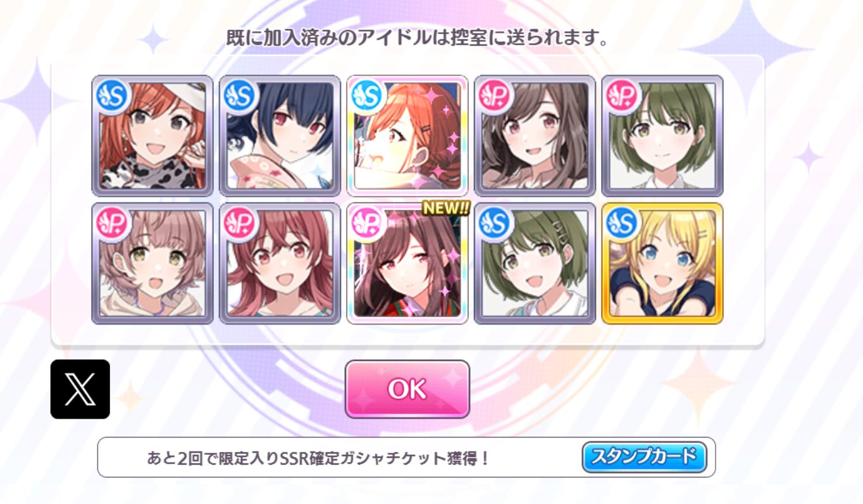Click the SSR確定ガシャチケット progress message
The height and width of the screenshot is (504, 863).
coord(318,458)
